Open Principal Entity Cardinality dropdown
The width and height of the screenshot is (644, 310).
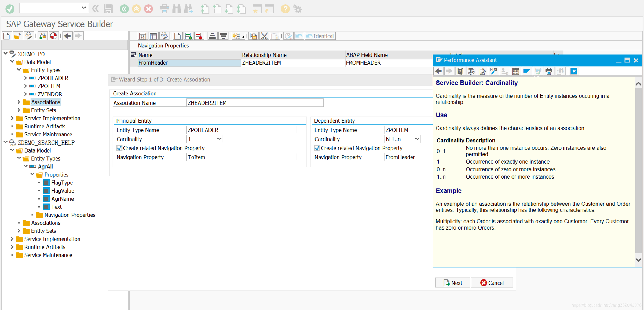[219, 139]
